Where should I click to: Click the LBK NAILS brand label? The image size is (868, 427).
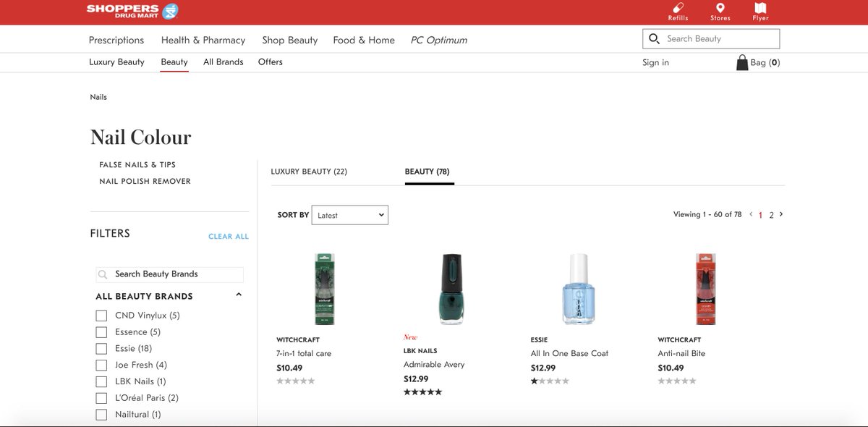[420, 350]
